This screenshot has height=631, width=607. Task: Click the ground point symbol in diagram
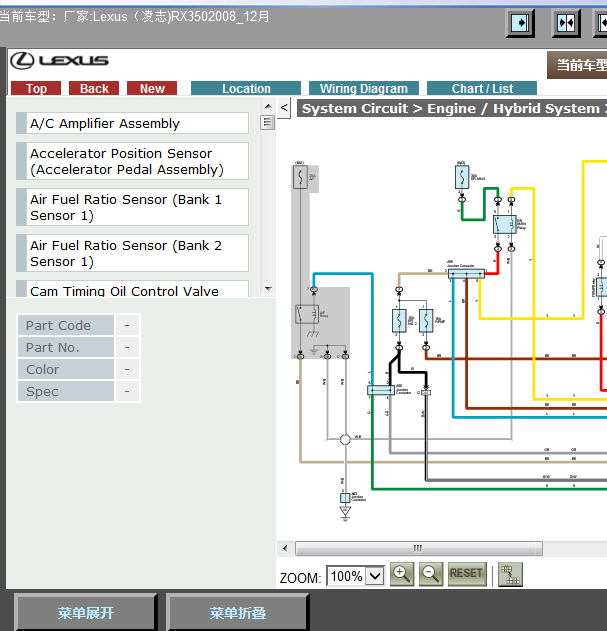pos(345,512)
